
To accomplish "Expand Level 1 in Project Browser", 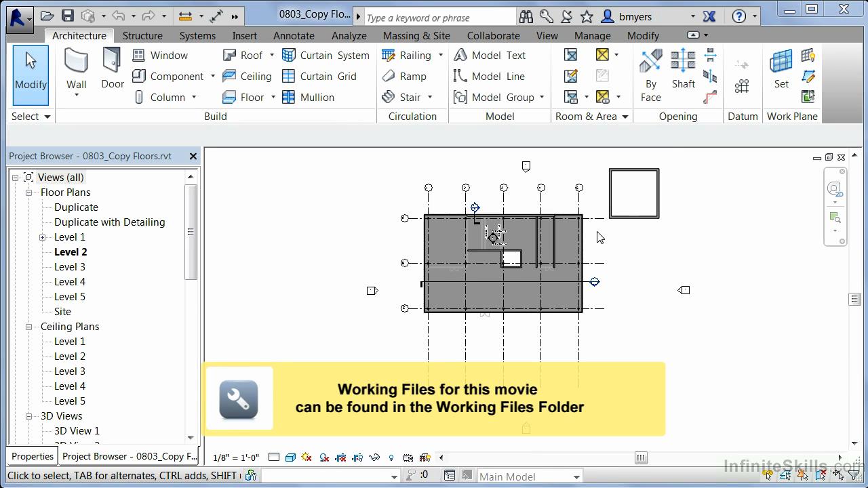I will [x=42, y=237].
